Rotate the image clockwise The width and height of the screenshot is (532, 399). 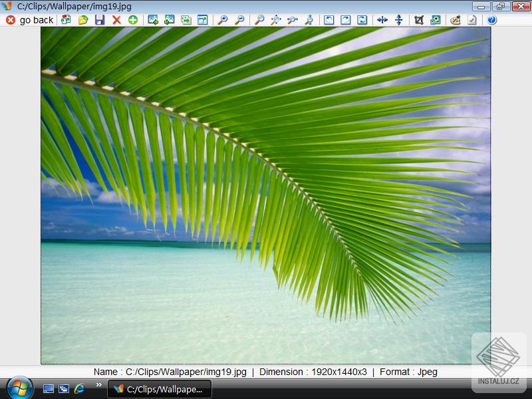pos(346,20)
